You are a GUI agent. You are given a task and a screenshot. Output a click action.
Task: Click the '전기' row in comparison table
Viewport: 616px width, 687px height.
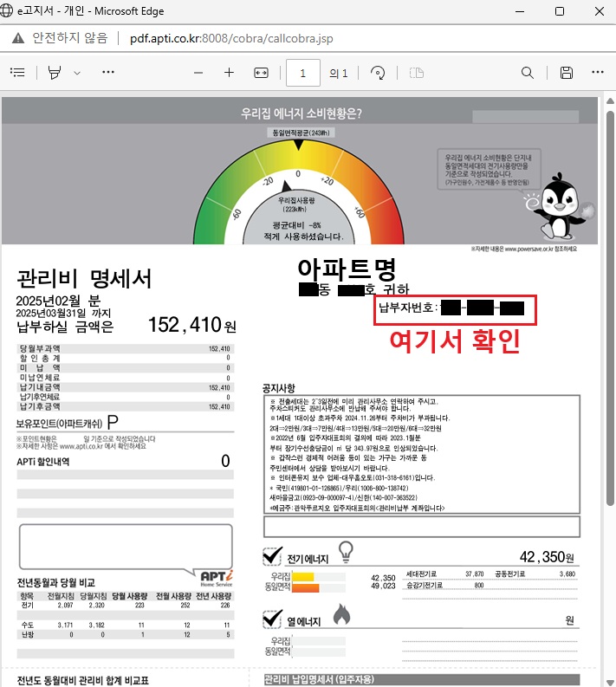click(x=126, y=605)
